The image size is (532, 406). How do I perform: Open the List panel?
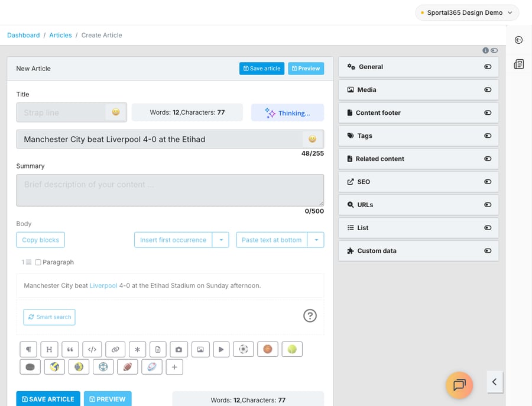(x=419, y=228)
